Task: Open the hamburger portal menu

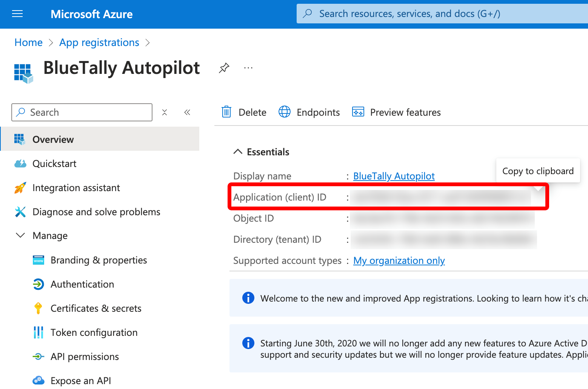Action: [x=17, y=14]
